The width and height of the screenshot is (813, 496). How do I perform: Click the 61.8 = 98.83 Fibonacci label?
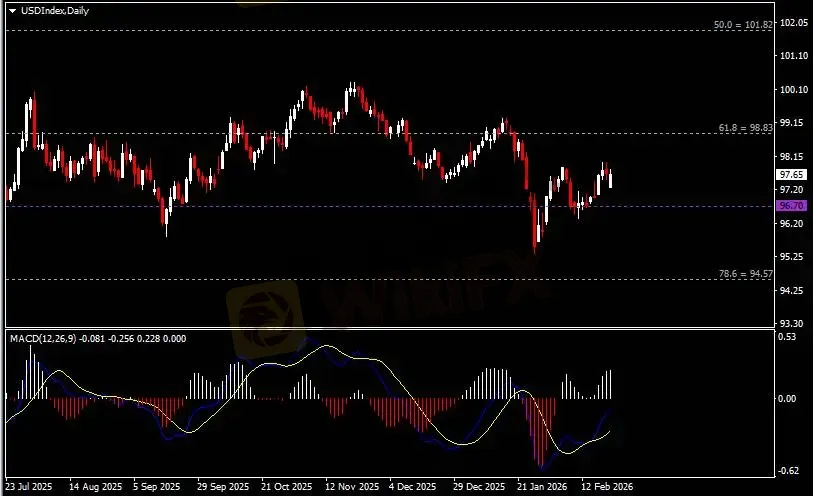click(746, 127)
